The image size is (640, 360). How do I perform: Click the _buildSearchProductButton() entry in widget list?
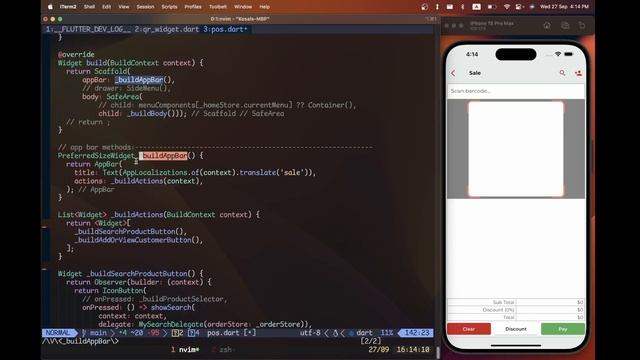click(x=131, y=231)
